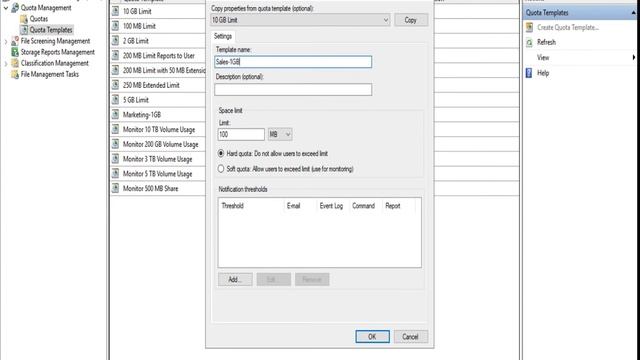Select Quotas in the tree
Image resolution: width=640 pixels, height=360 pixels.
(x=39, y=19)
